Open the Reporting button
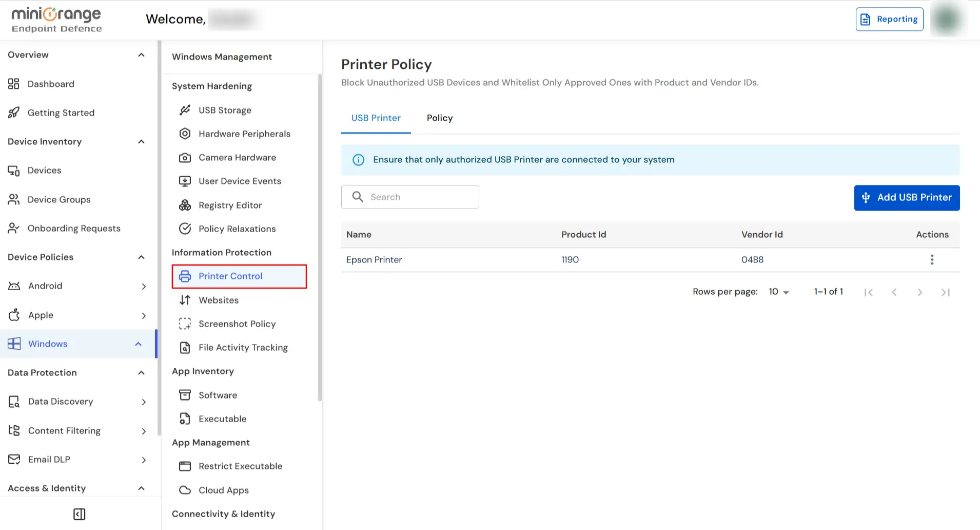Screen dimensions: 980x530 [x=889, y=19]
